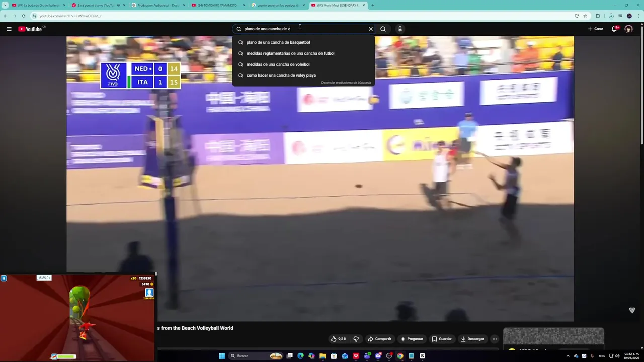
Task: Click the volleyball video player area
Action: pyautogui.click(x=320, y=178)
